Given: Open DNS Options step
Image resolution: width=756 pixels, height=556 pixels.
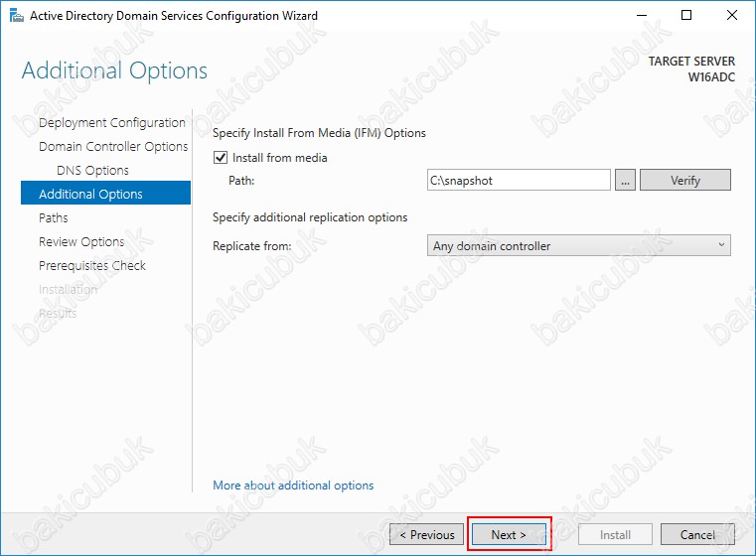Looking at the screenshot, I should (92, 170).
